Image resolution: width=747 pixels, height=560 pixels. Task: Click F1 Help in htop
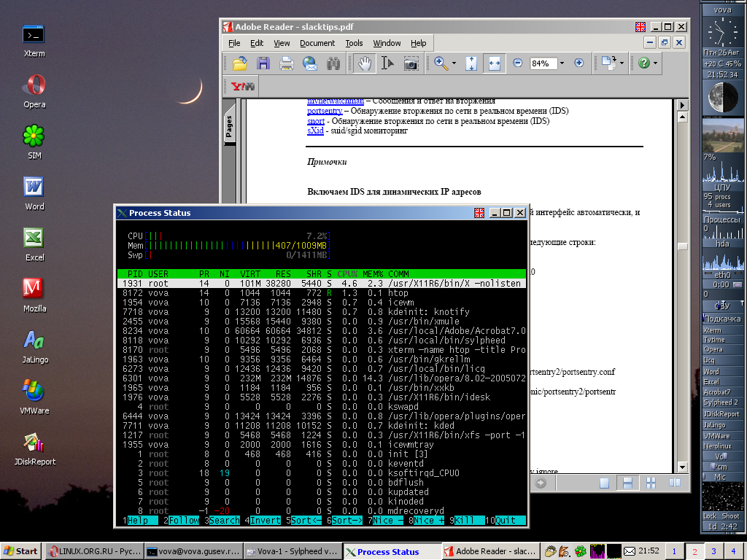[142, 521]
